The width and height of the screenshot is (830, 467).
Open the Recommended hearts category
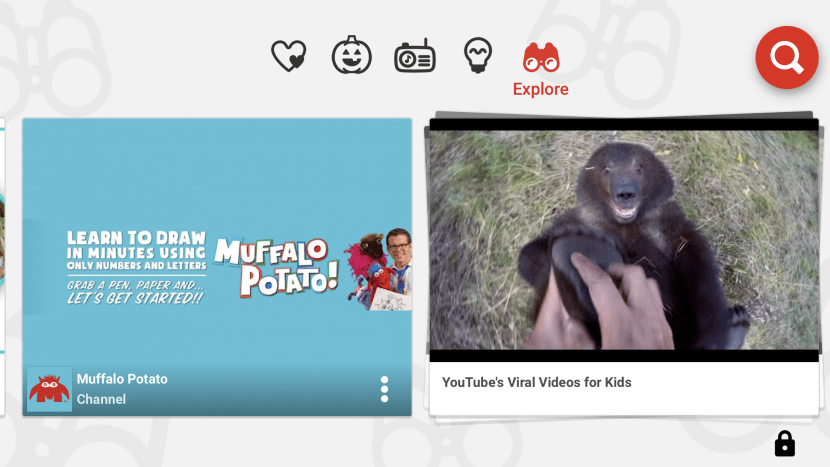[x=289, y=56]
